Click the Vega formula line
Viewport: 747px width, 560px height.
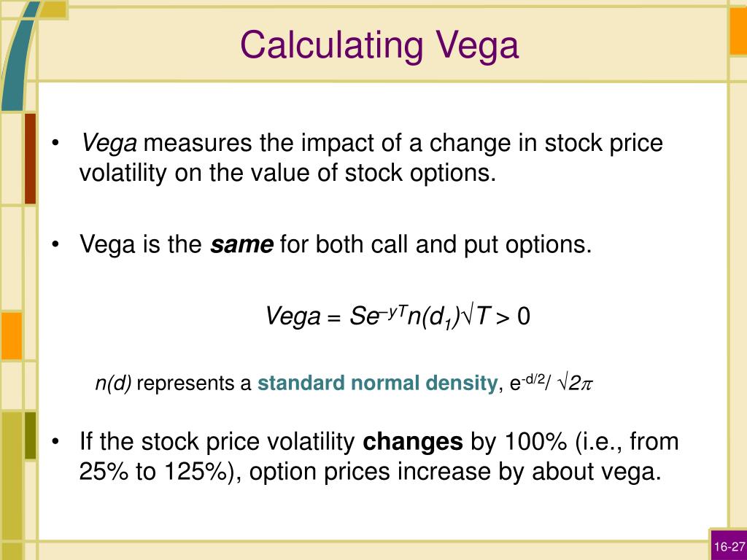coord(398,316)
